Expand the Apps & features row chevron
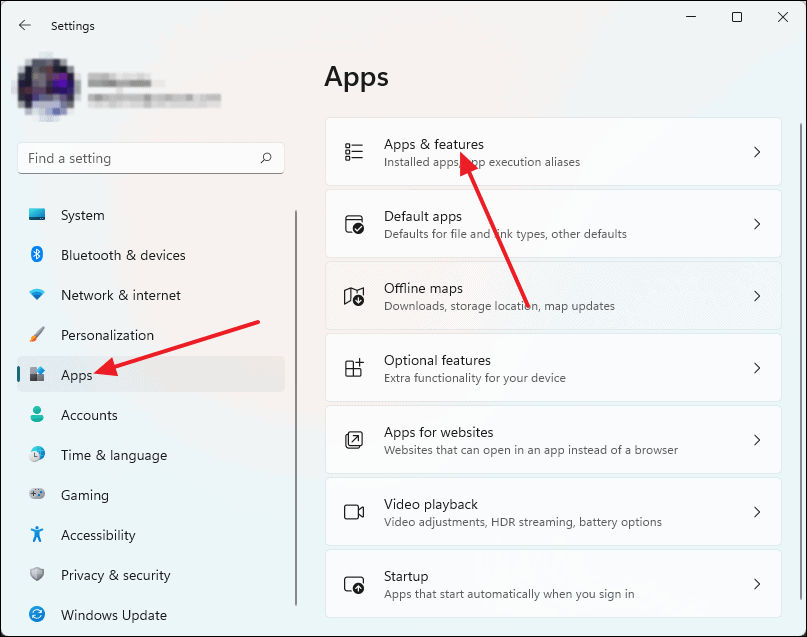 [x=757, y=151]
